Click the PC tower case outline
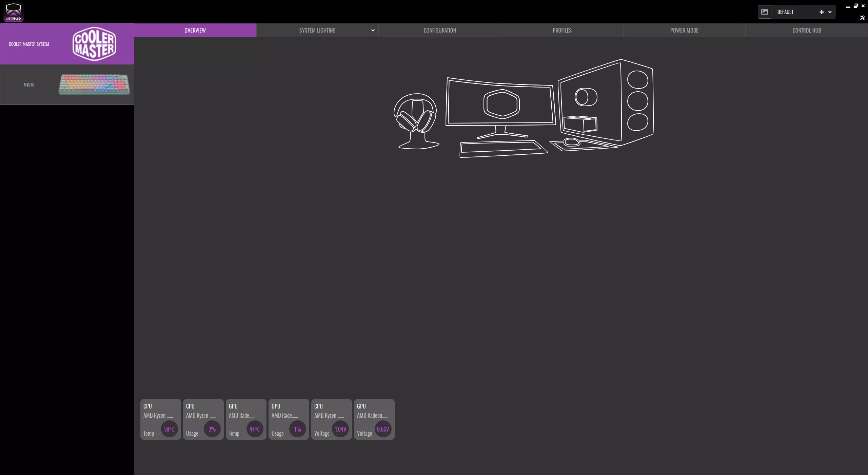The height and width of the screenshot is (475, 868). tap(606, 102)
